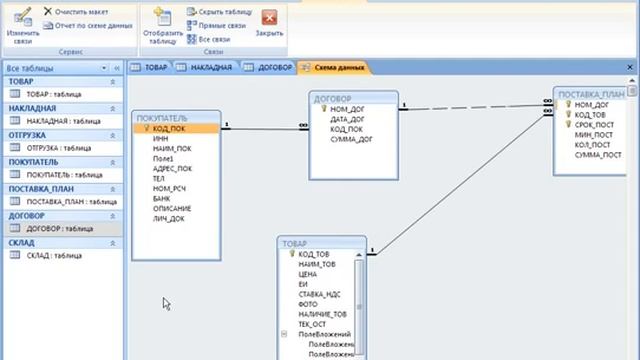Click table icon next to СКЛАД : таблица
Screen dimensions: 640x360
point(15,255)
